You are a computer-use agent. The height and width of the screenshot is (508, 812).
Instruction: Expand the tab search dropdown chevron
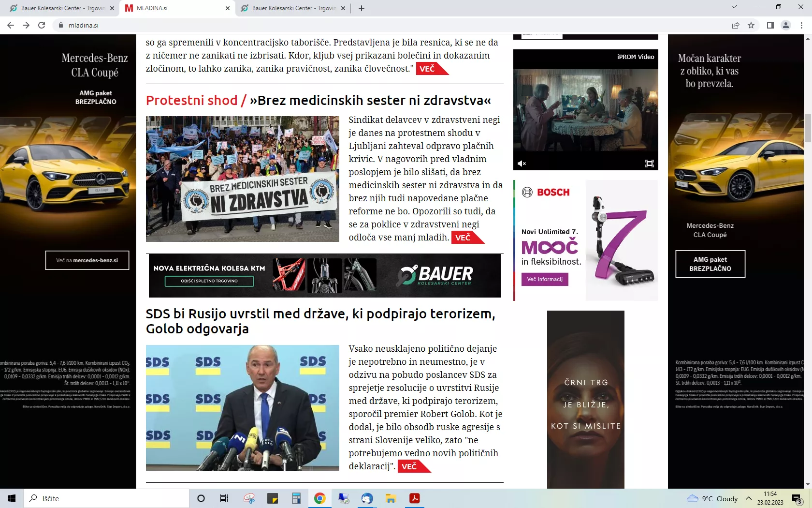[x=734, y=7]
